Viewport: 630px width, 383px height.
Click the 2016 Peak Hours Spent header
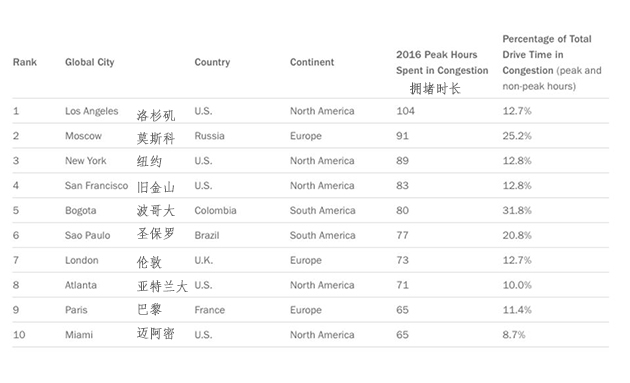[442, 63]
